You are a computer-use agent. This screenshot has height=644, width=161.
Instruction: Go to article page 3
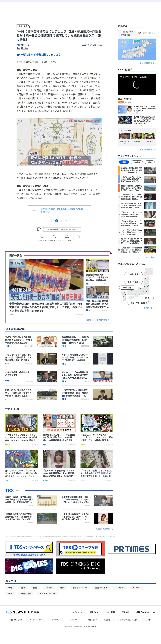click(x=62, y=221)
